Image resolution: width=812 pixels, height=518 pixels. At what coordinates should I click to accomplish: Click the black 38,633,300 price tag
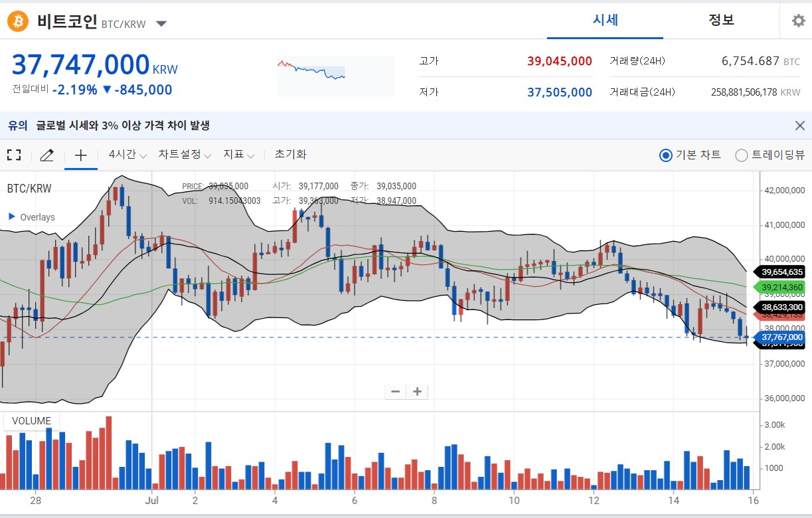779,307
